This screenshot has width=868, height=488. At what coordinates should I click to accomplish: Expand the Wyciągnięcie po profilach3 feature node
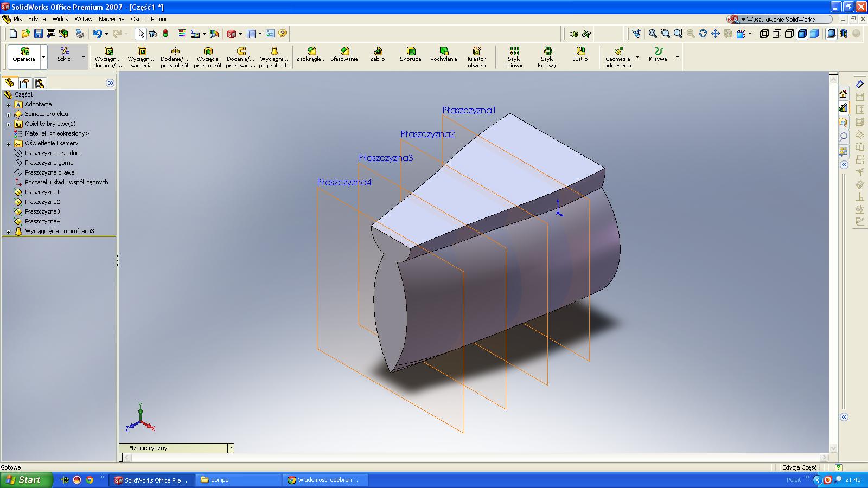8,232
